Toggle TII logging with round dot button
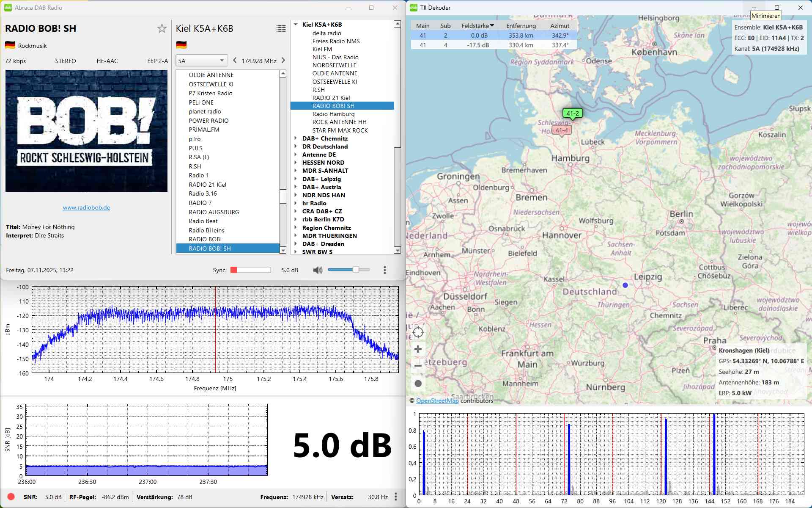 (x=418, y=384)
